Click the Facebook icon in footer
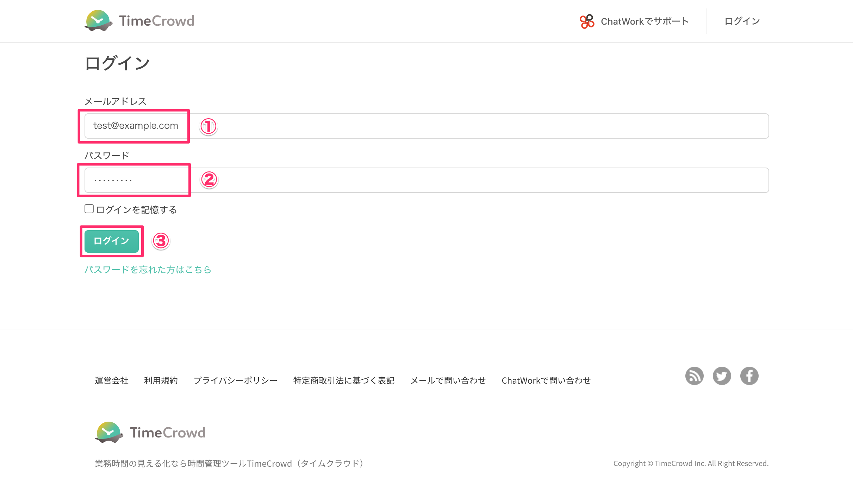Image resolution: width=853 pixels, height=504 pixels. [749, 376]
